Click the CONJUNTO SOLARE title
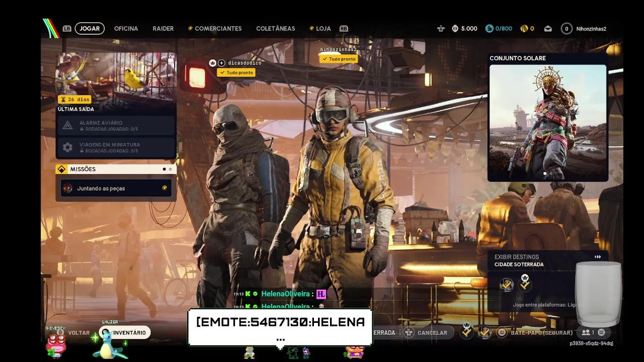 (x=518, y=58)
